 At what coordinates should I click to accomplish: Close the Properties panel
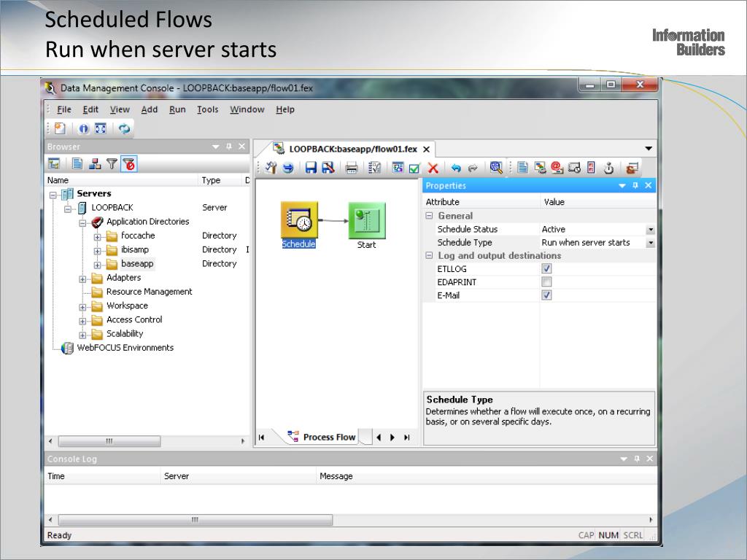649,185
